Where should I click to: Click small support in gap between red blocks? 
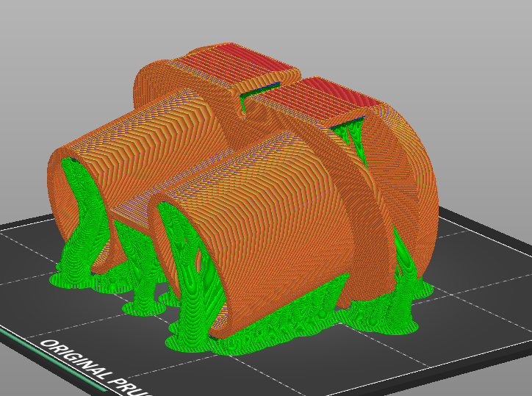click(242, 104)
